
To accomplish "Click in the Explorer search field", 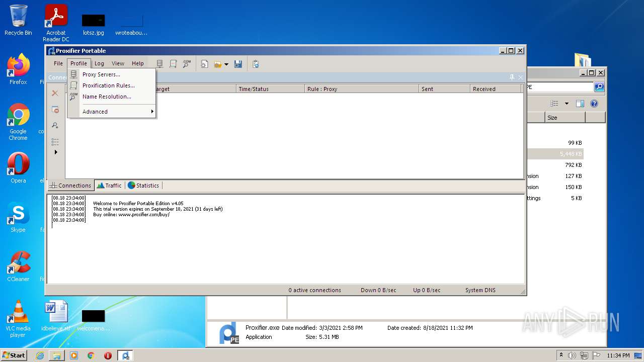I will pyautogui.click(x=559, y=87).
